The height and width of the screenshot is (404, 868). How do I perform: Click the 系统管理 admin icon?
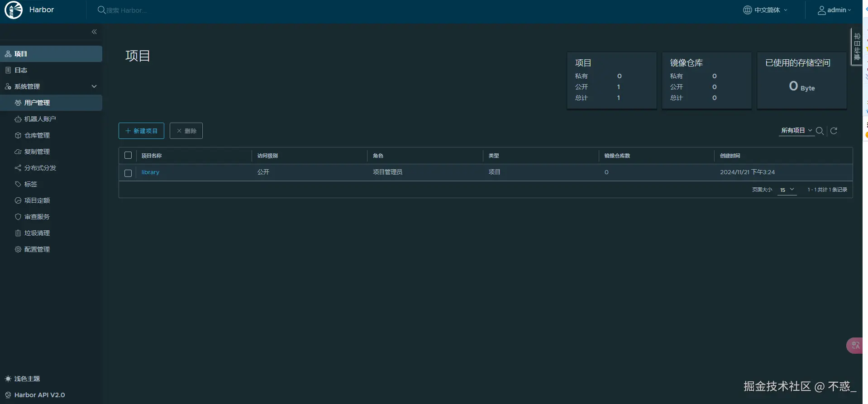click(8, 86)
